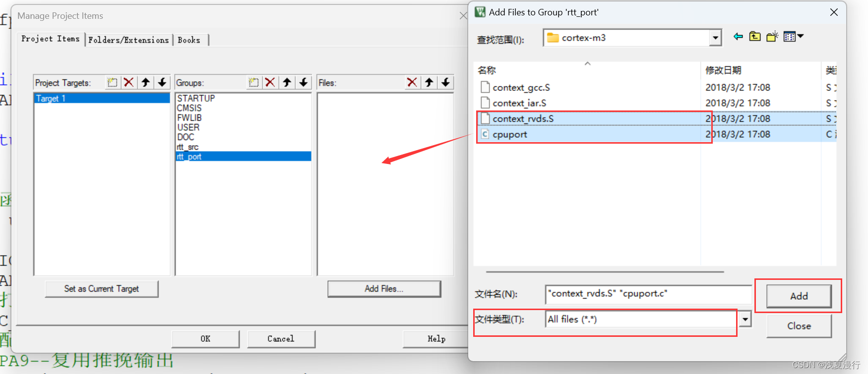Select the cpuport file name
This screenshot has height=374, width=868.
tap(510, 135)
